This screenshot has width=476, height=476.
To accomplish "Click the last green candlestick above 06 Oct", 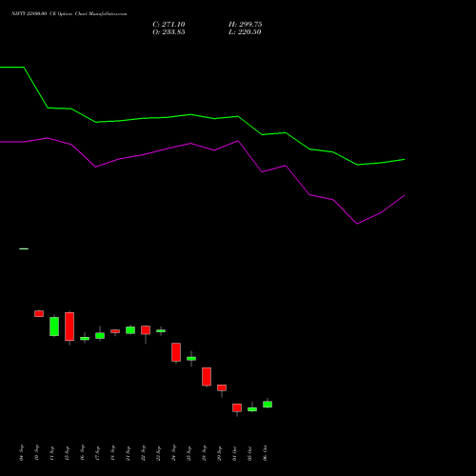I will (268, 404).
